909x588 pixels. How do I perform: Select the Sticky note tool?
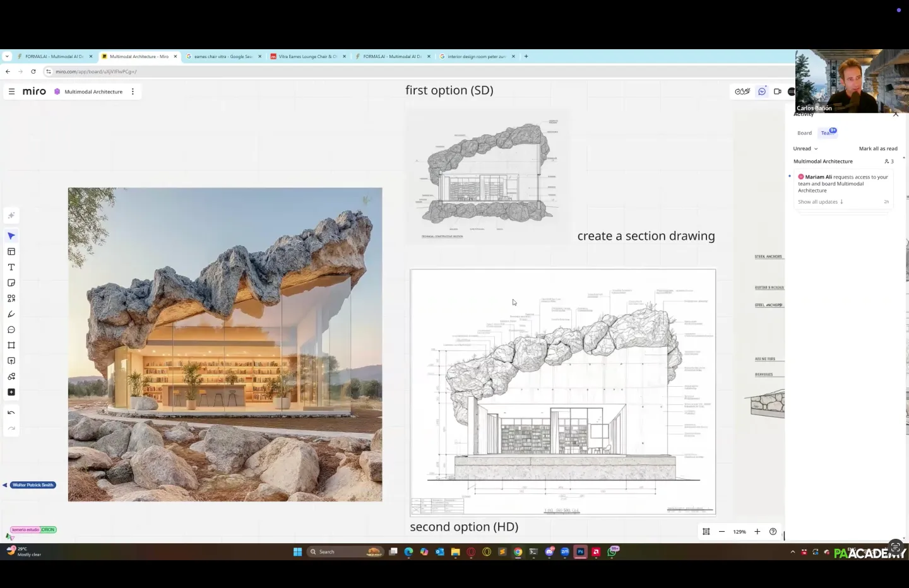coord(11,283)
